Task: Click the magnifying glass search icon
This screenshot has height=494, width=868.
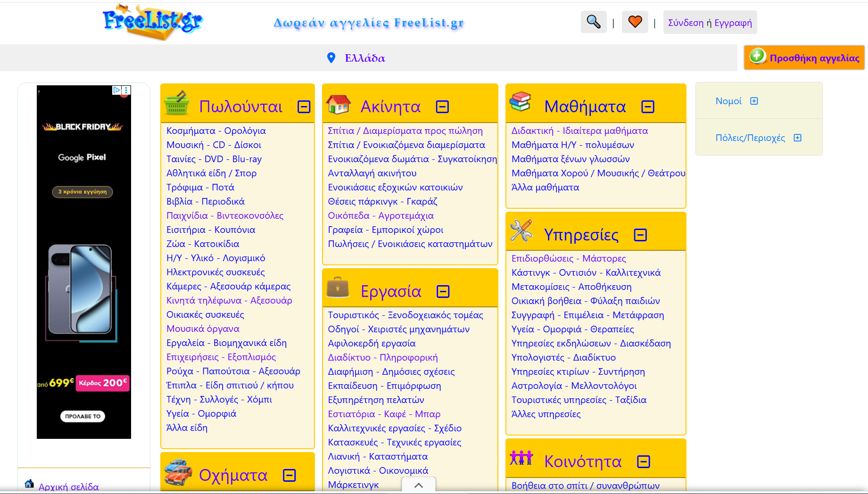Action: coord(593,22)
